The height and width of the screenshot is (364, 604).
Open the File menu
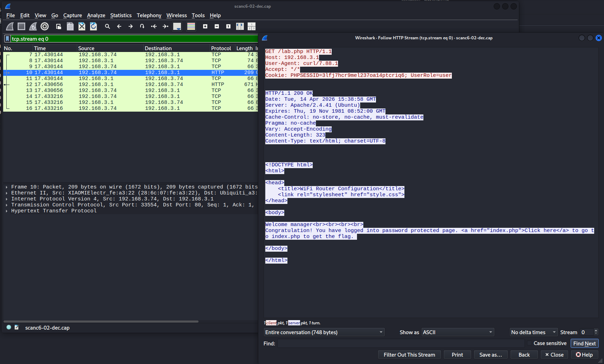click(11, 15)
